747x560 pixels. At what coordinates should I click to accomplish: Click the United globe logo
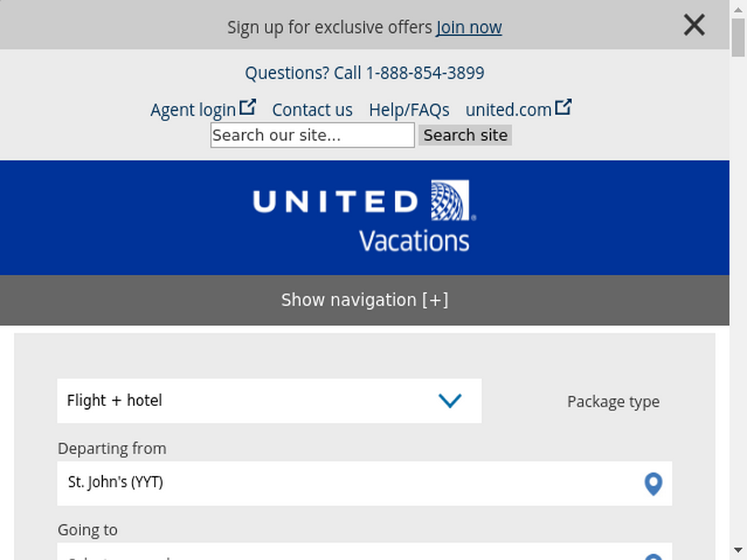point(452,201)
